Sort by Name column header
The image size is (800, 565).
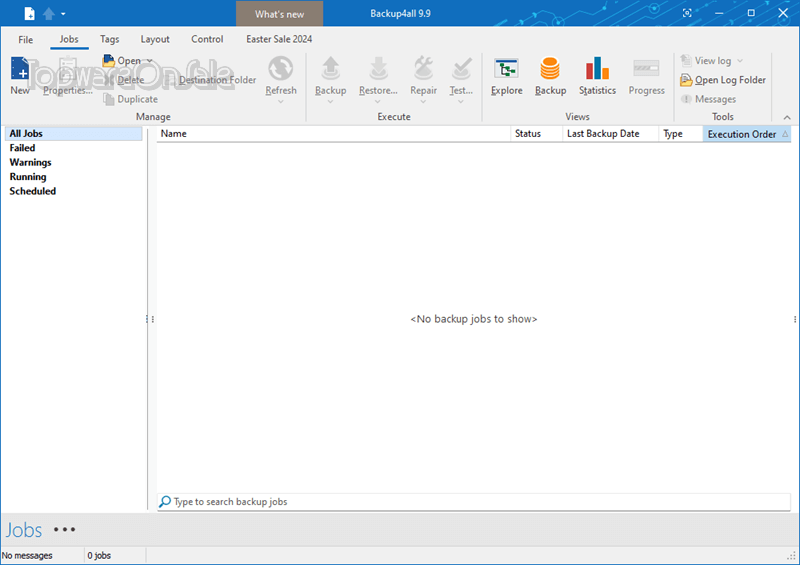(333, 134)
